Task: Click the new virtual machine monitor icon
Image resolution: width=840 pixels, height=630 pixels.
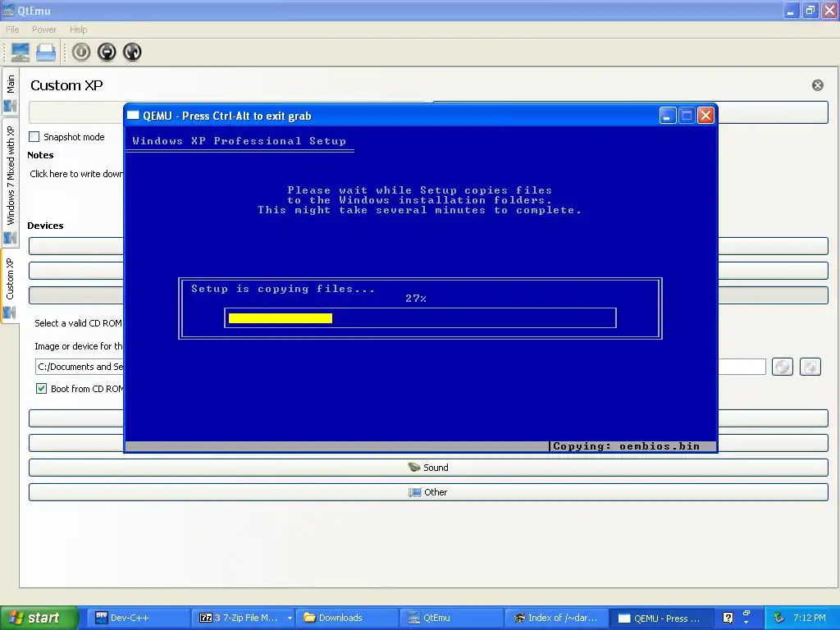Action: point(21,52)
